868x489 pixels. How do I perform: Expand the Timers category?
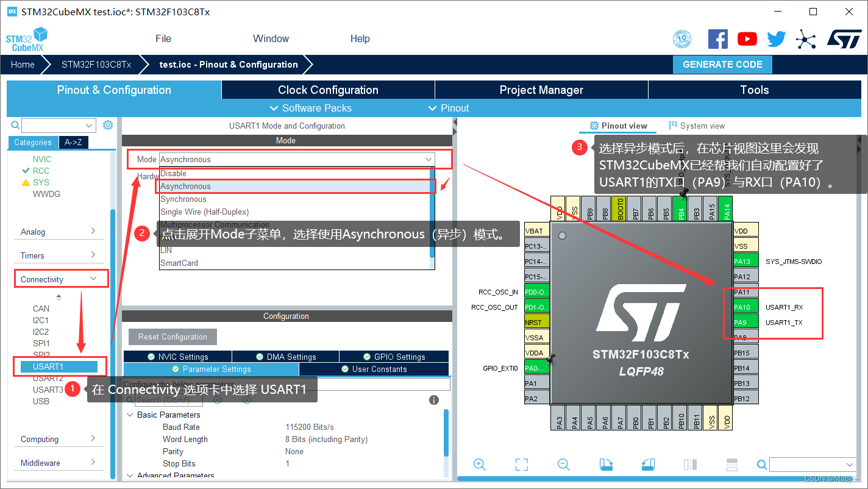point(59,255)
